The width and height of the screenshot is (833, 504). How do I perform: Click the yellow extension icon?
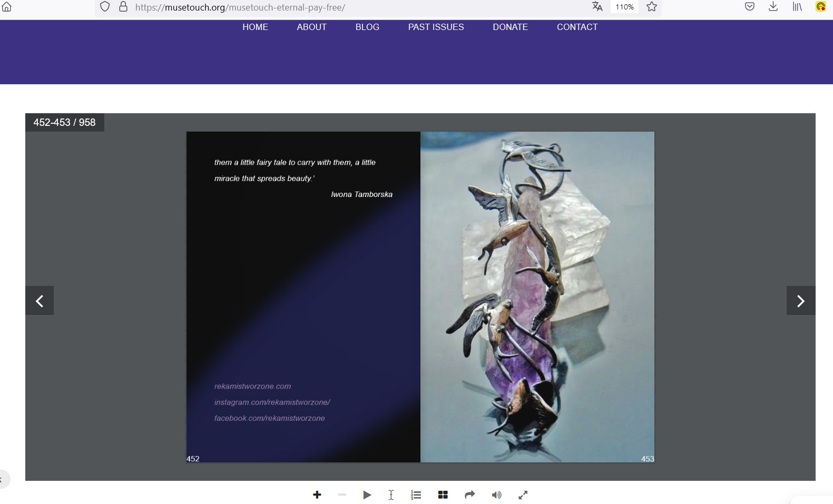[x=821, y=7]
